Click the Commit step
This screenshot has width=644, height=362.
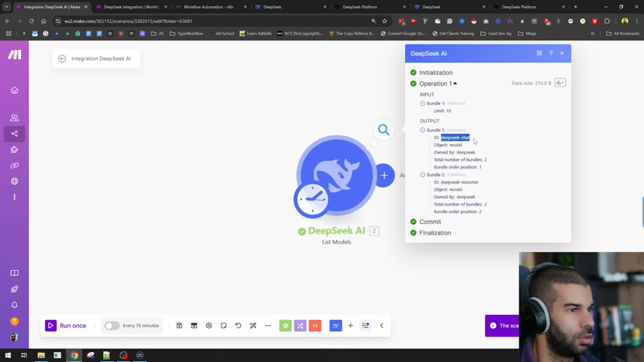[x=430, y=222]
